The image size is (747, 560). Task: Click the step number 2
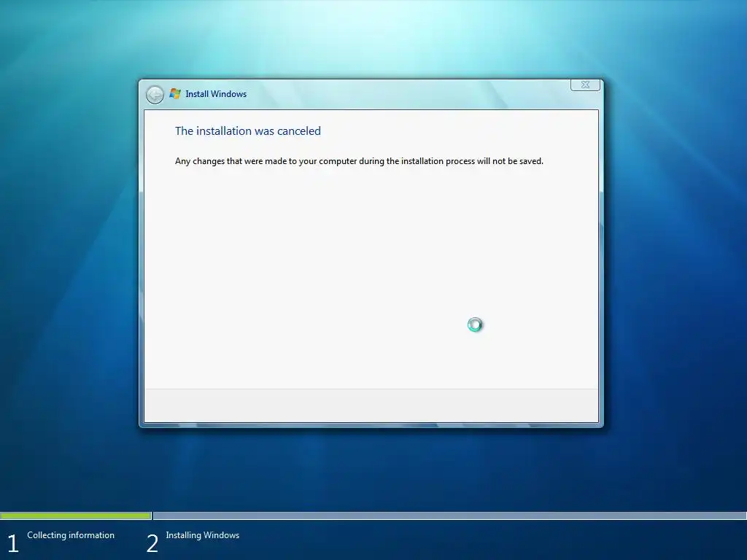(x=152, y=543)
